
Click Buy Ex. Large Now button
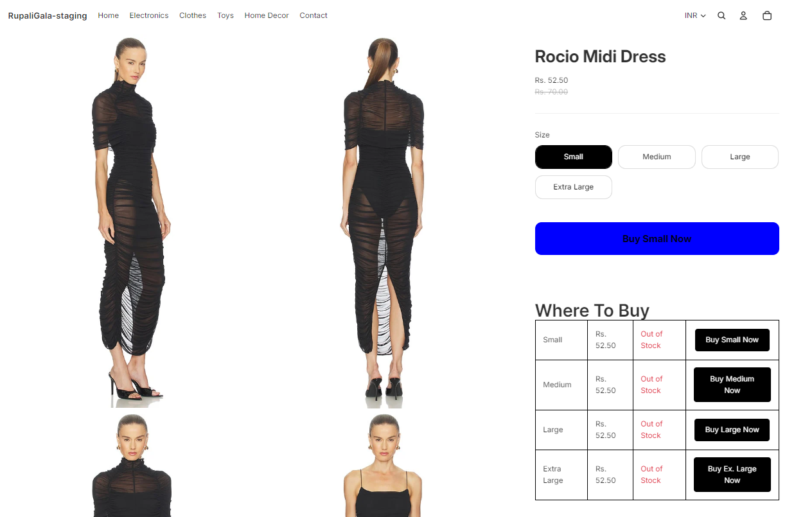[x=732, y=475]
